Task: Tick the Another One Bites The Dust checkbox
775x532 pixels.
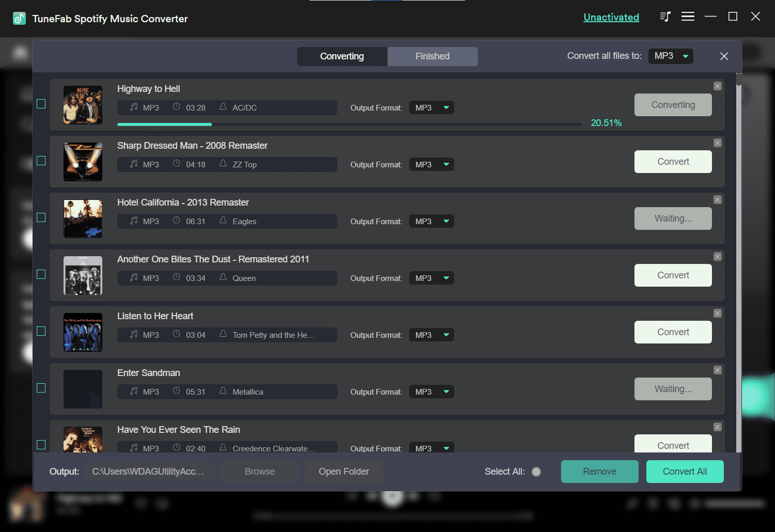Action: tap(41, 274)
